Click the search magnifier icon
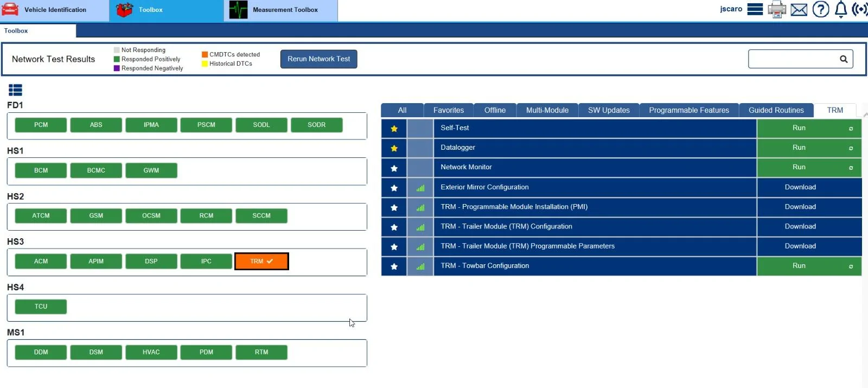868x388 pixels. pyautogui.click(x=844, y=59)
